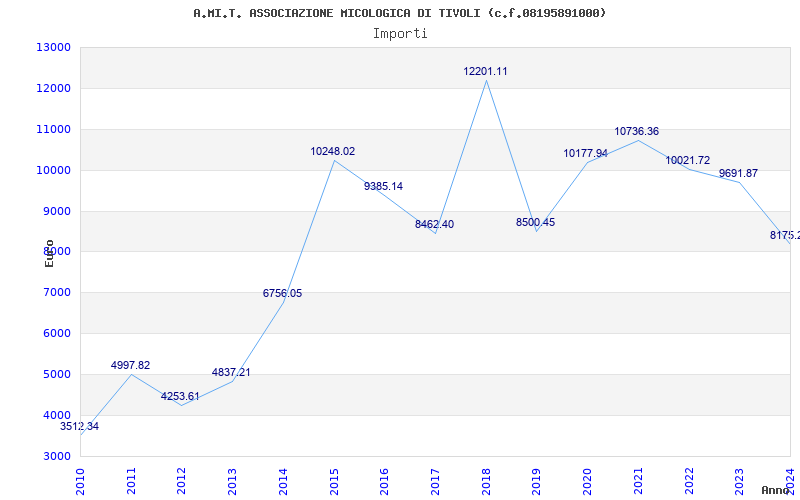The image size is (800, 500).
Task: Click the y-axis tick 10000
Action: coord(53,170)
